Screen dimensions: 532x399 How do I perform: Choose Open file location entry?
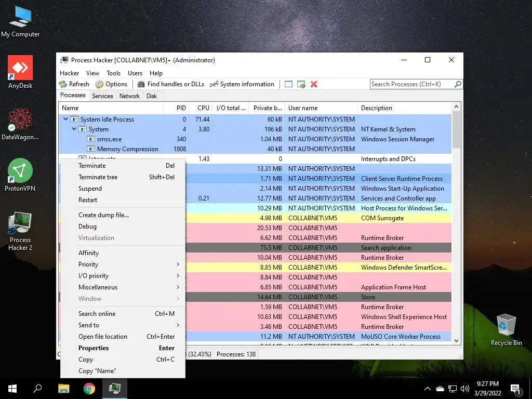(123, 337)
